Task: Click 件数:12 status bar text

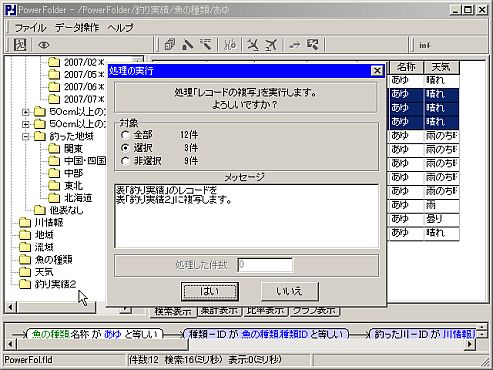Action: click(144, 360)
